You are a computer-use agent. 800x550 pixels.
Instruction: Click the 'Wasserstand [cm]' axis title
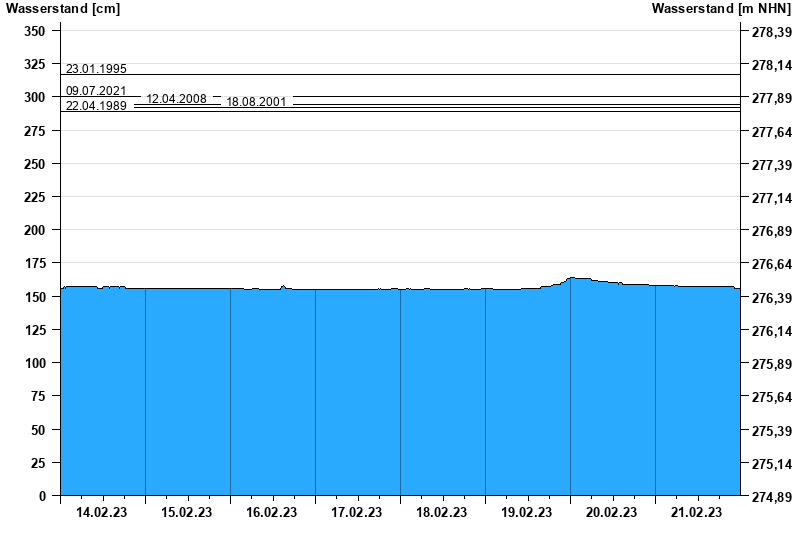(48, 9)
